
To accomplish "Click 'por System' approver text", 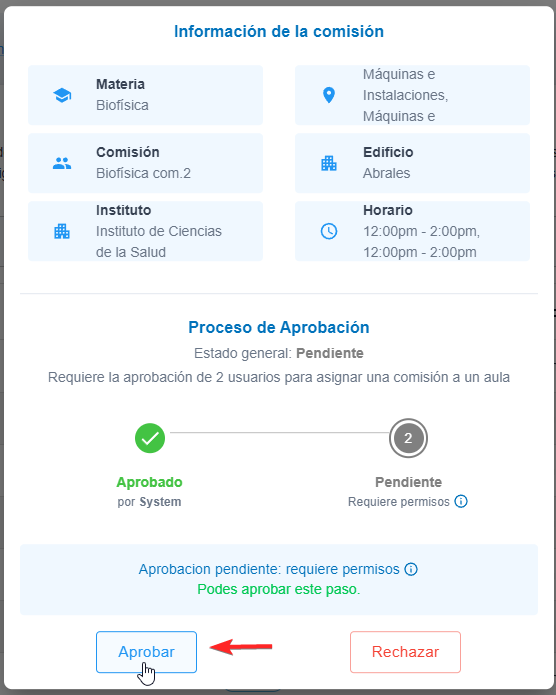I will pyautogui.click(x=149, y=502).
